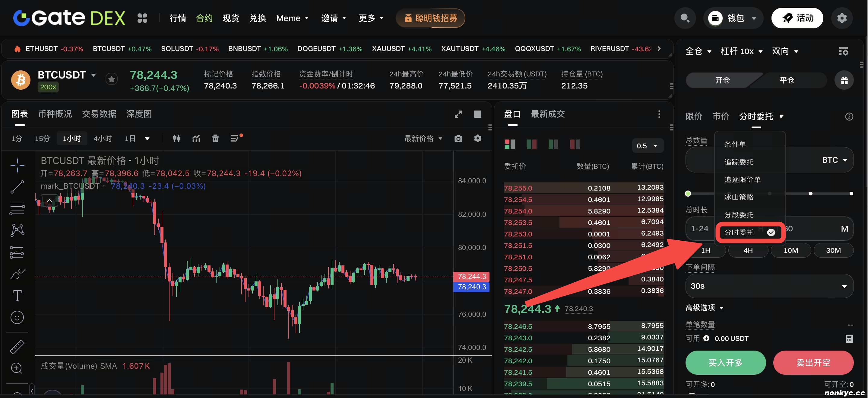This screenshot has height=398, width=868.
Task: Switch to 开仓 open position mode
Action: [x=722, y=80]
